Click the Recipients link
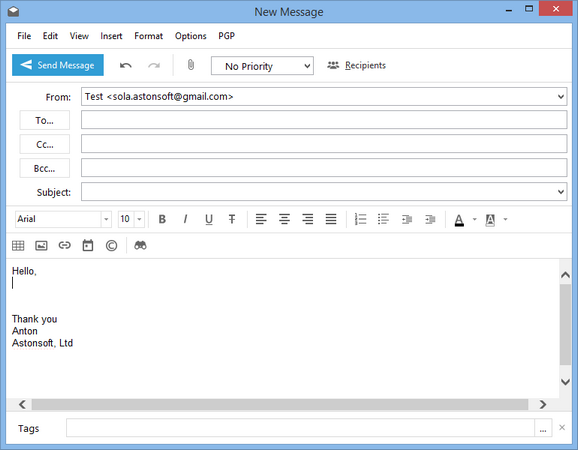Screen dimensions: 578x450 (365, 66)
